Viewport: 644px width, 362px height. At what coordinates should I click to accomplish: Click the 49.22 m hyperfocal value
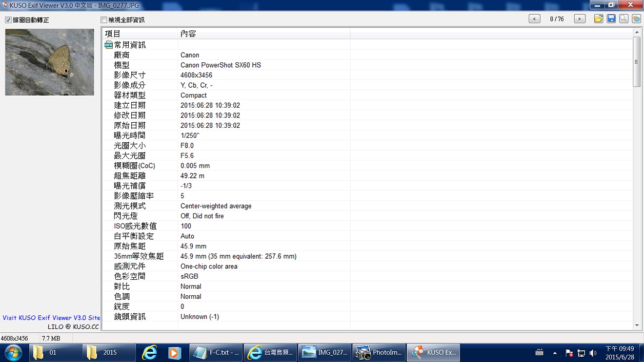[192, 176]
